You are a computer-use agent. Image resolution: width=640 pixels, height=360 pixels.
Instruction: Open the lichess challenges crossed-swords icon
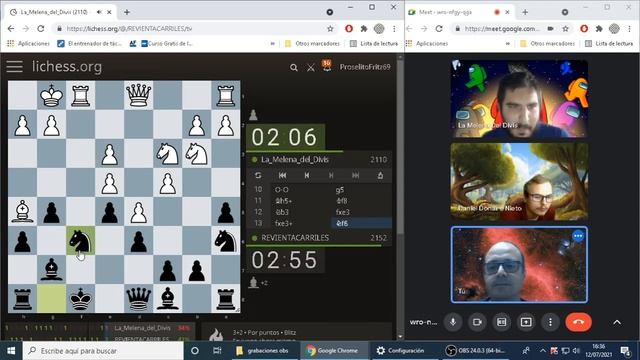point(311,67)
